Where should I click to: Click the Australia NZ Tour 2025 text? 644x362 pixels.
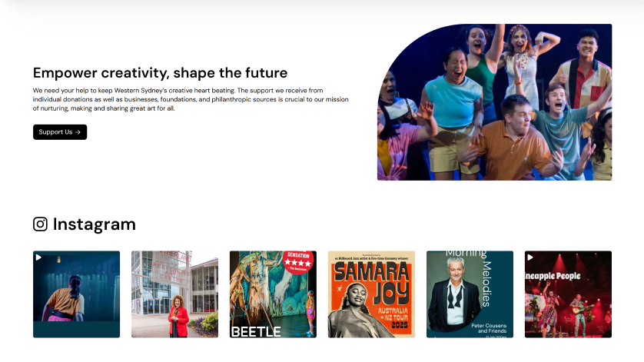393,317
